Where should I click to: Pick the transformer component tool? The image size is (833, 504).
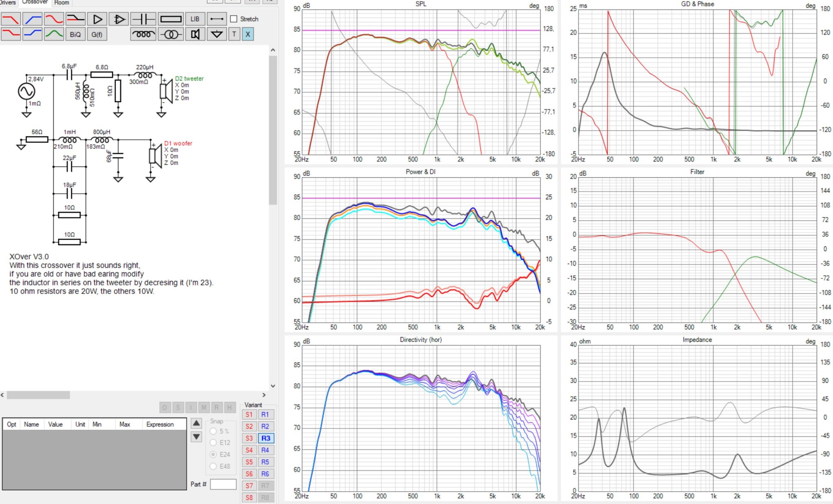[171, 34]
